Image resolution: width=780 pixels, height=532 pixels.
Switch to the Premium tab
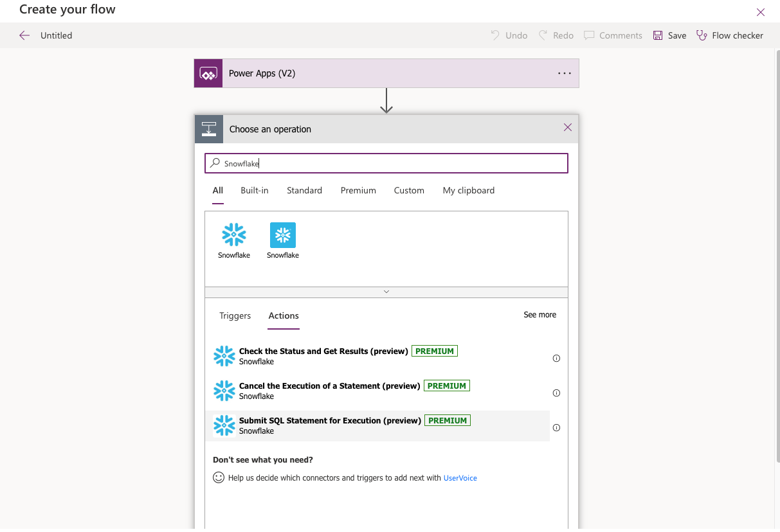pos(358,190)
